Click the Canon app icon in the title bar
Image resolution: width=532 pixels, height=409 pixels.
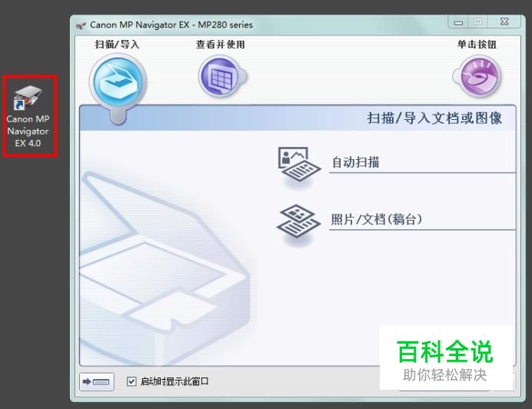pyautogui.click(x=81, y=25)
